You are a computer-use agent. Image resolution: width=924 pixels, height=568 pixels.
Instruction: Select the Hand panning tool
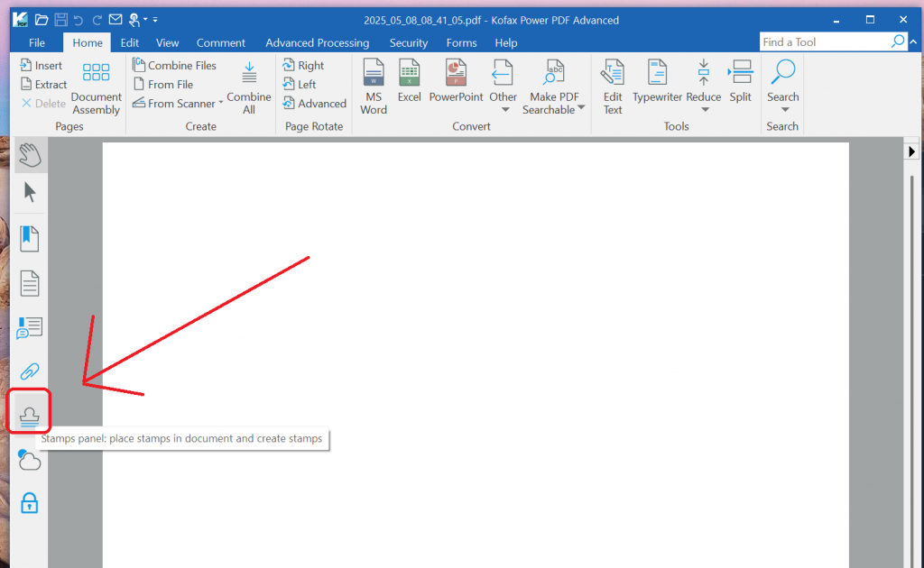29,154
